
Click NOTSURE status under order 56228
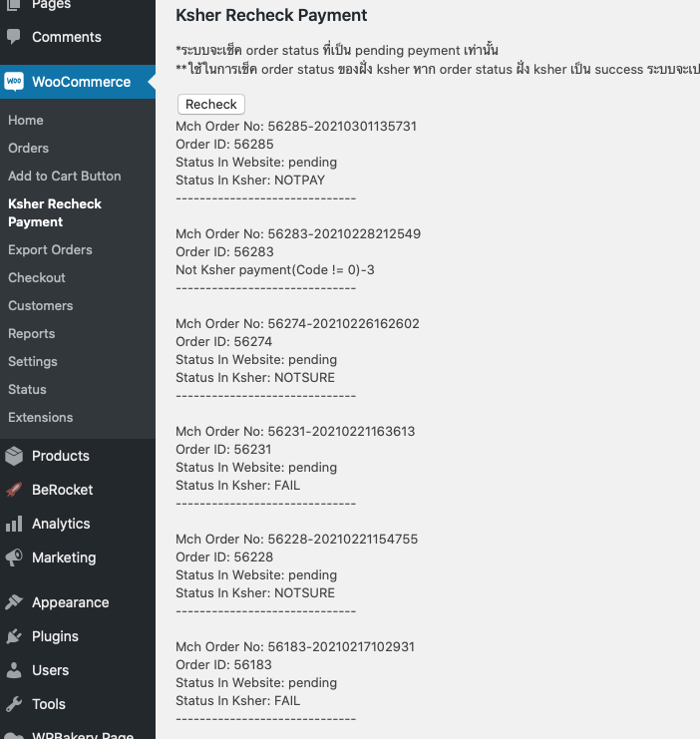pyautogui.click(x=255, y=593)
